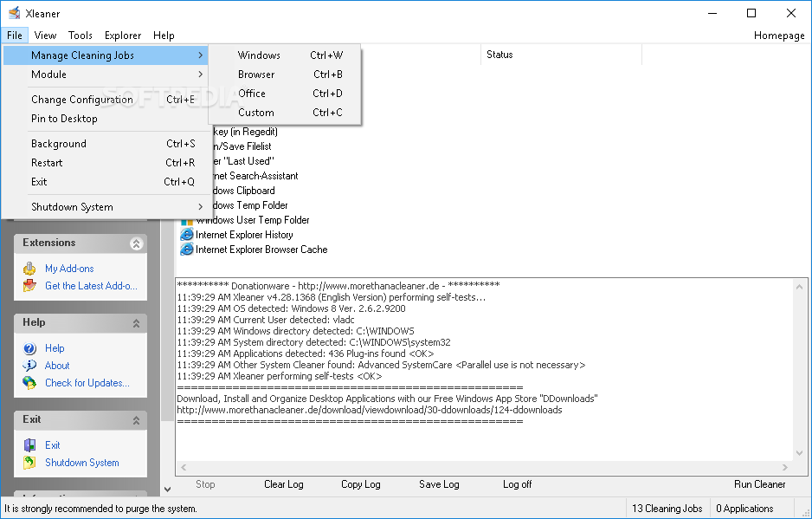Click the Check for Updates globe icon
This screenshot has width=812, height=519.
(x=29, y=383)
